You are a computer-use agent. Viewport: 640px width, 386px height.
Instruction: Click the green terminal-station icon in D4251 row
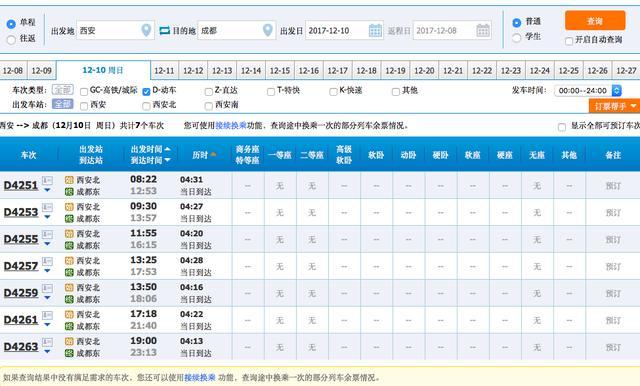[x=69, y=191]
